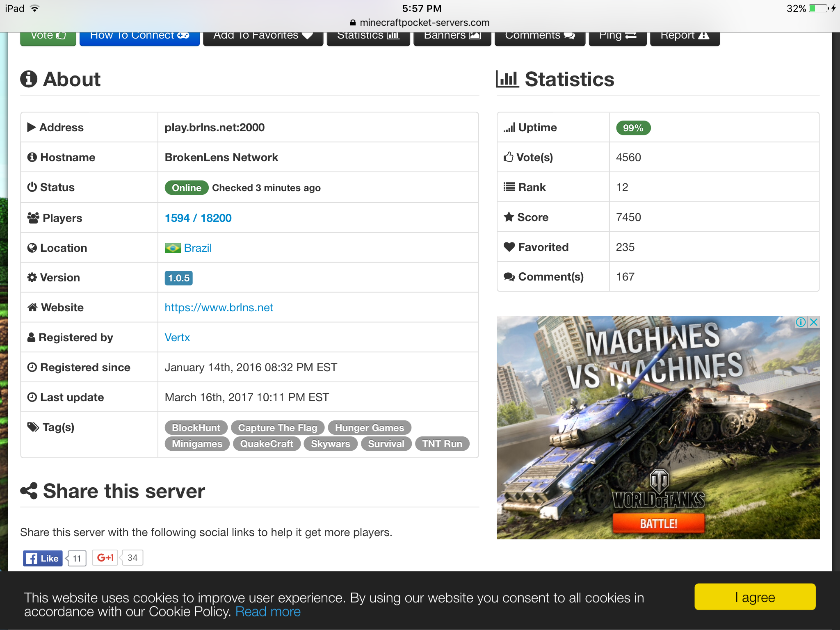Click the Facebook like count 11

77,558
